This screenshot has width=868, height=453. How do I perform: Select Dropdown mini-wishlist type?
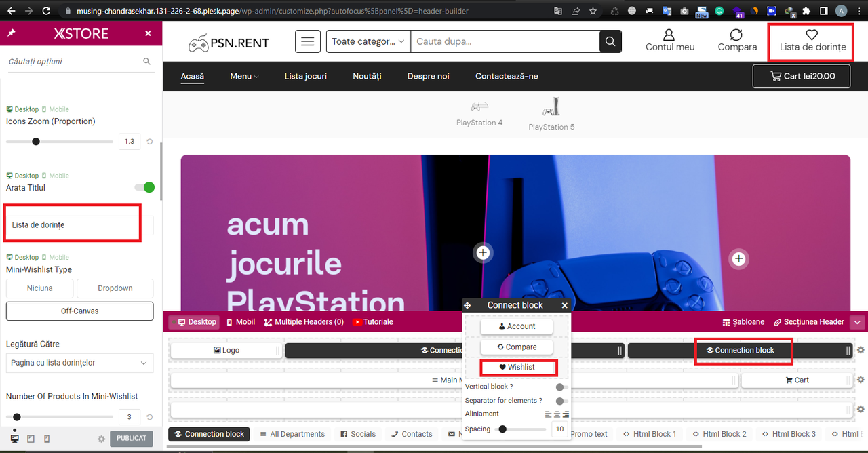coord(115,288)
